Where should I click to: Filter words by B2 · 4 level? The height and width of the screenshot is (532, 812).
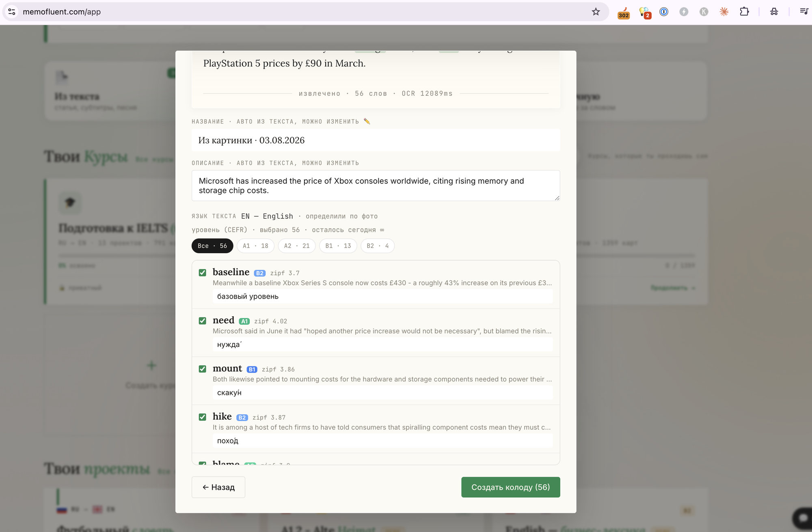[378, 246]
